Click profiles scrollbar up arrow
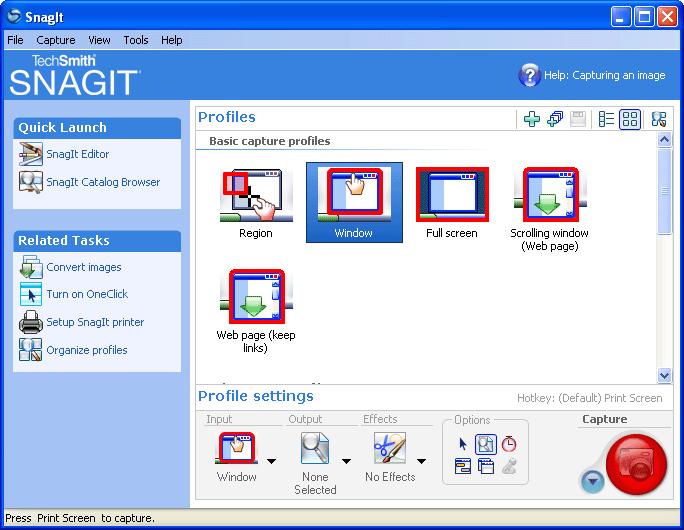 [664, 140]
